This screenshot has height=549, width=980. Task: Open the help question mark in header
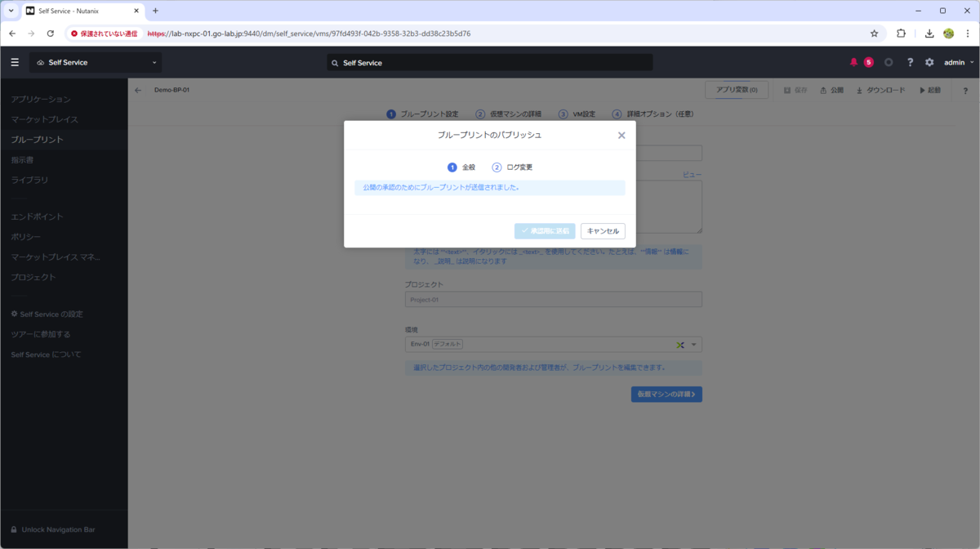[x=910, y=62]
